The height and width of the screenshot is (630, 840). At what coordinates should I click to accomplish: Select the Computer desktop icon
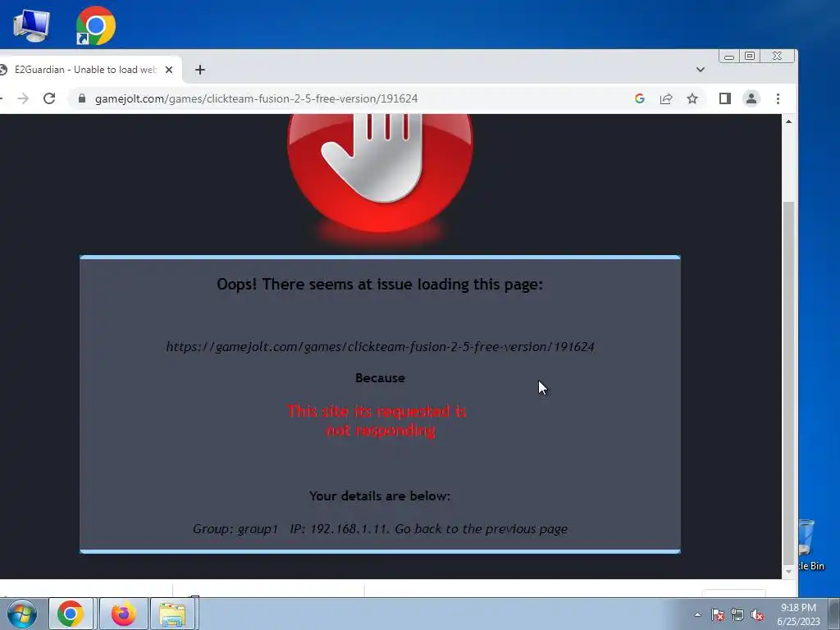[x=32, y=25]
